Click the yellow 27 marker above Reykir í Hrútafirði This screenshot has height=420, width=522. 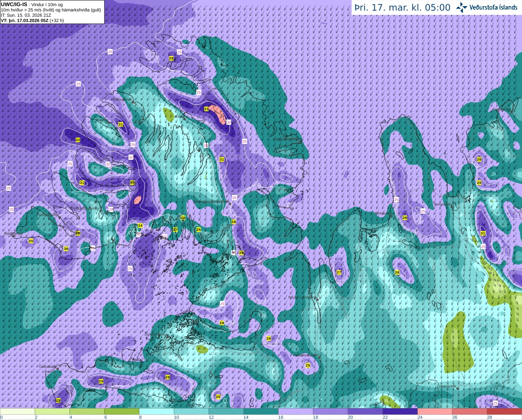click(x=339, y=272)
